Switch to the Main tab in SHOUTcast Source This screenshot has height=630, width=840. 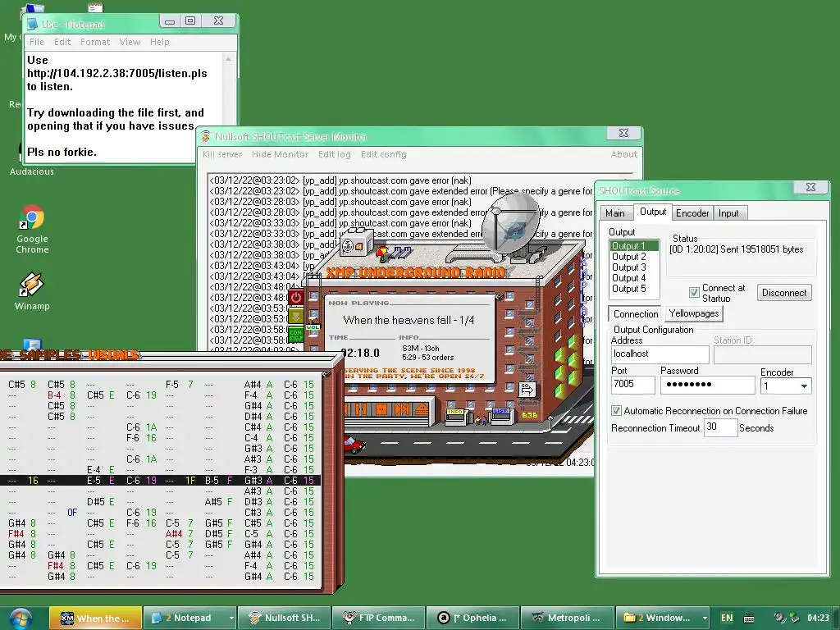[615, 213]
